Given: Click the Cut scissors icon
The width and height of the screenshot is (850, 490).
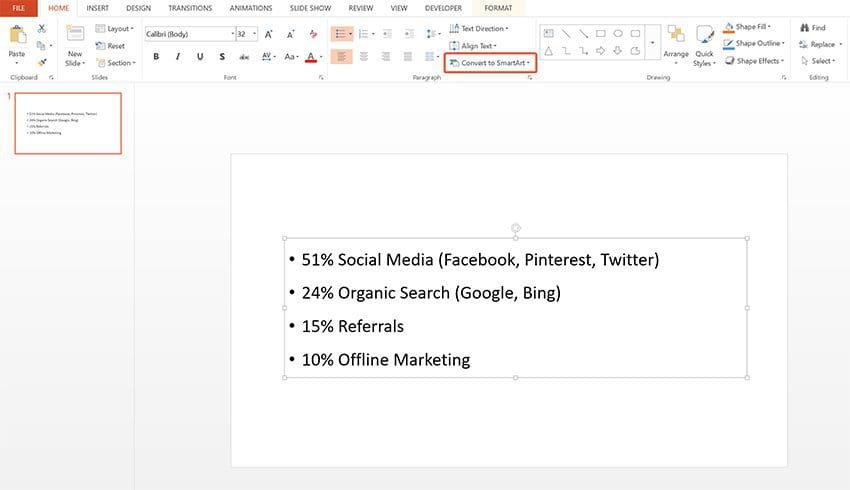Looking at the screenshot, I should [x=42, y=28].
